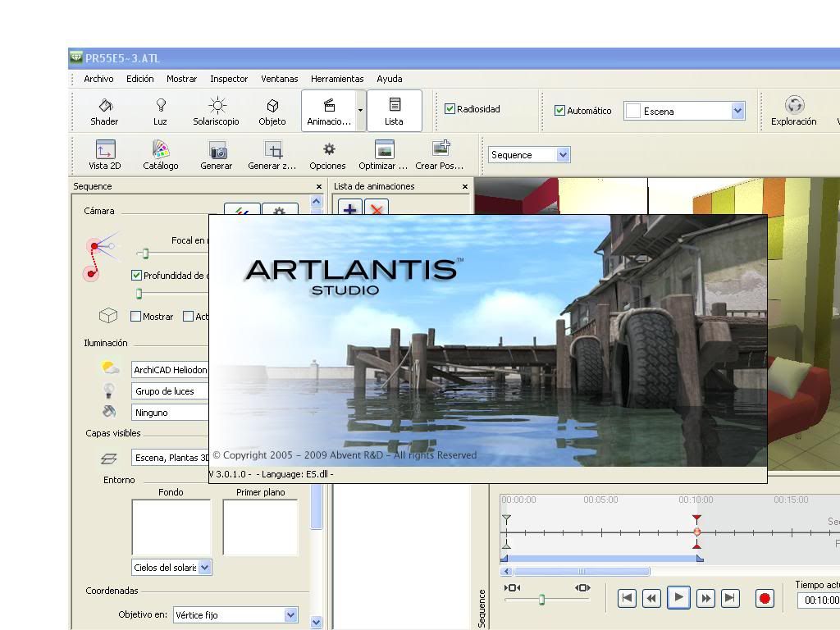Click Sequence panel scroll down arrow
Viewport: 840px width, 630px height.
coord(316,622)
